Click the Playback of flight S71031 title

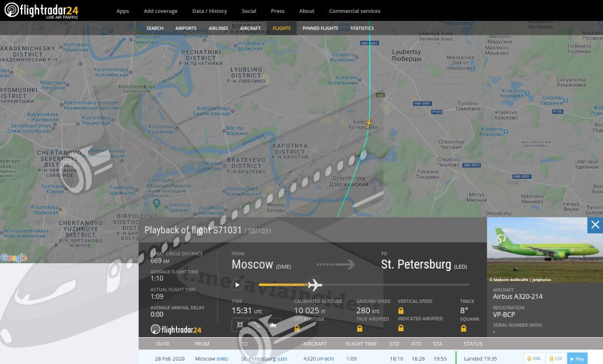193,230
